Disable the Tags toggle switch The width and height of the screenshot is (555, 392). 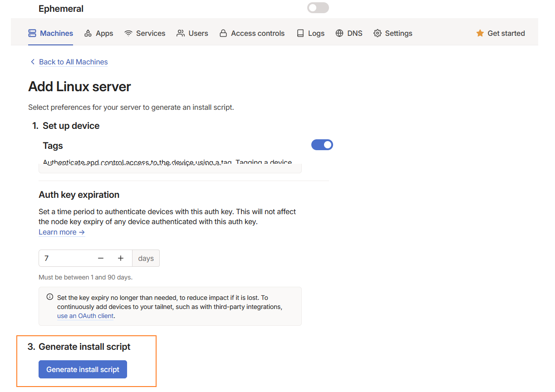[x=322, y=145]
